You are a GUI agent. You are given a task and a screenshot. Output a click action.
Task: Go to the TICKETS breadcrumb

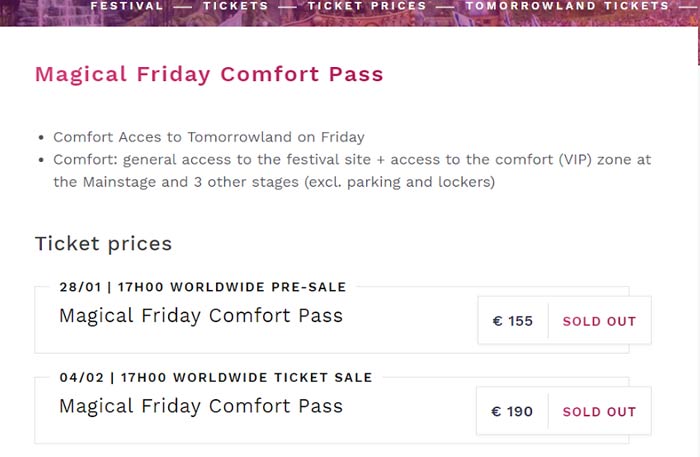235,5
